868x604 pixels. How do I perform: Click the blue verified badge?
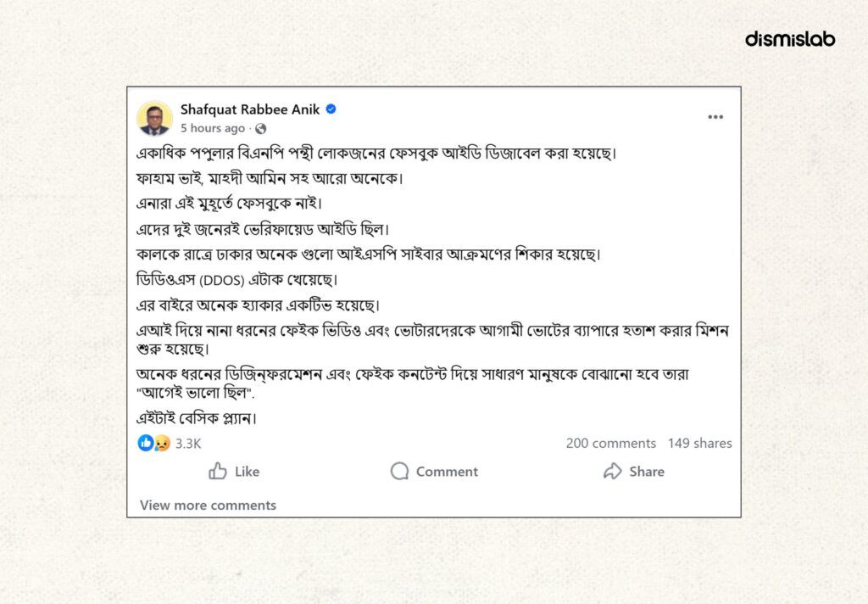pyautogui.click(x=331, y=109)
